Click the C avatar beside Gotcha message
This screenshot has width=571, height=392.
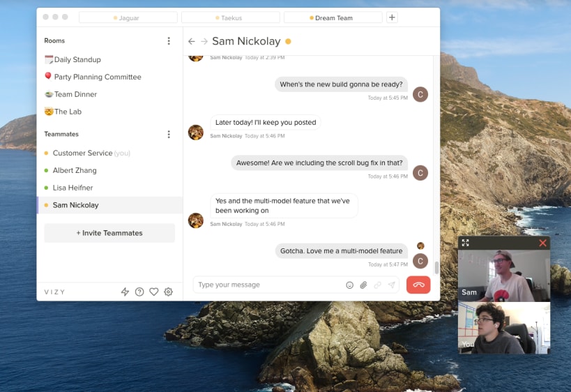click(x=420, y=261)
